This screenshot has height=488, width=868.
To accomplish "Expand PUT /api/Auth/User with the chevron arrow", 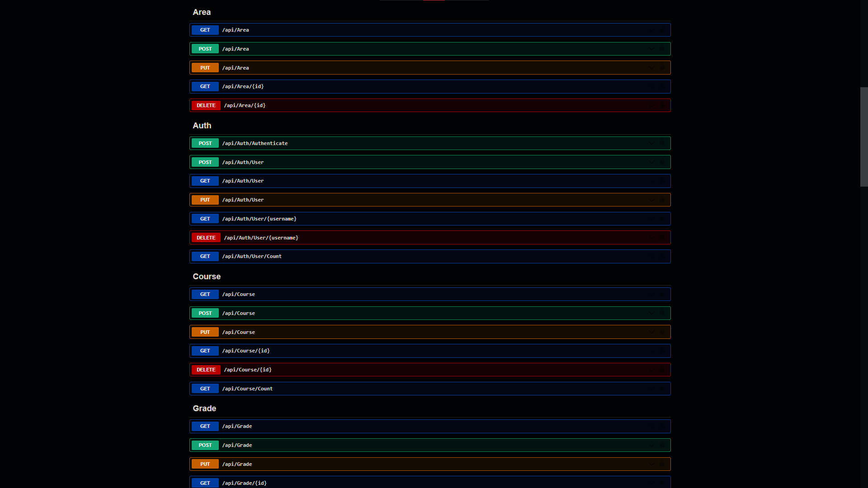I will [651, 200].
